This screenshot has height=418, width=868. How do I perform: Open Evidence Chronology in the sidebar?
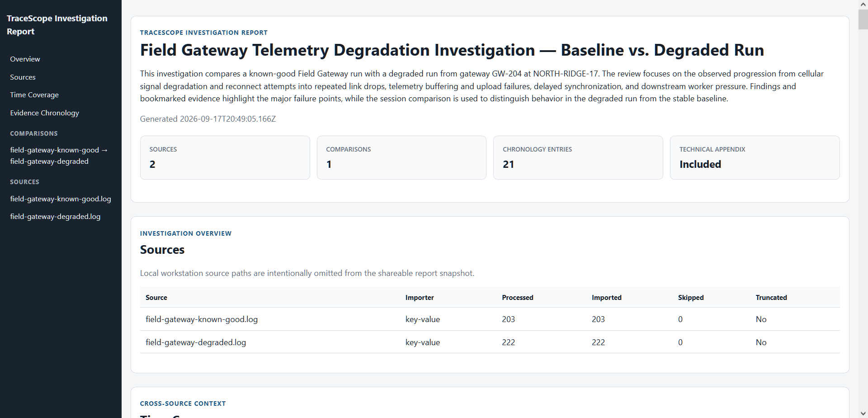[44, 113]
